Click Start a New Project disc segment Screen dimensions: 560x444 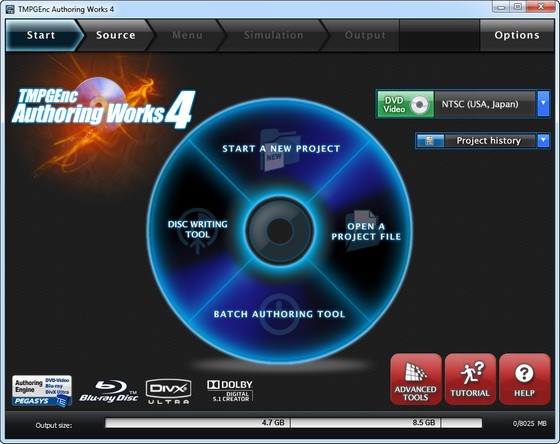pyautogui.click(x=281, y=149)
